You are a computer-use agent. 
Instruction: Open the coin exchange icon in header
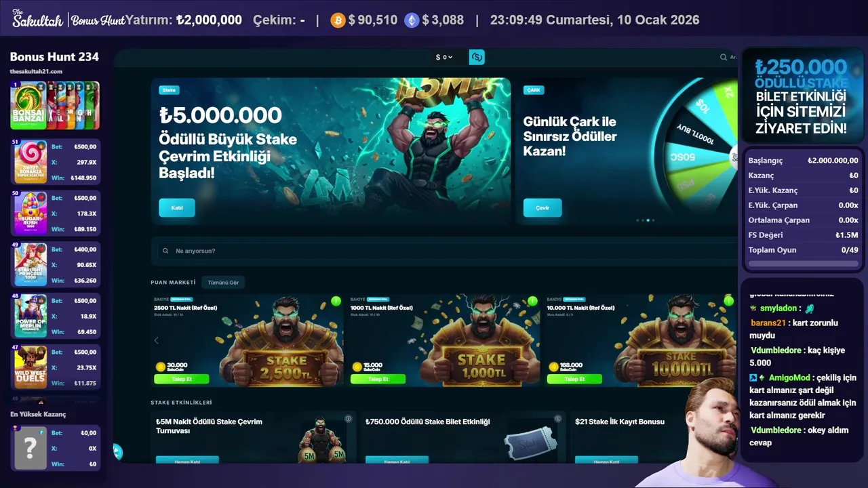477,57
